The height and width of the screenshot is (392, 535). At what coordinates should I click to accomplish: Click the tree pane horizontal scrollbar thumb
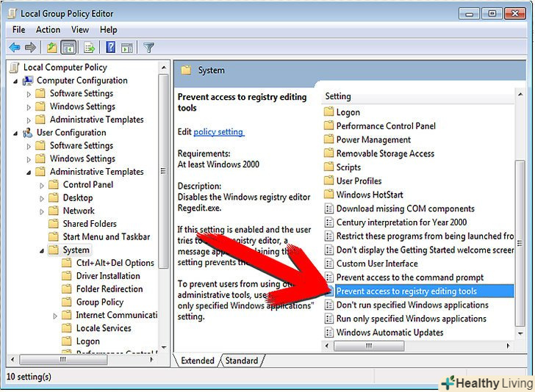coord(63,359)
